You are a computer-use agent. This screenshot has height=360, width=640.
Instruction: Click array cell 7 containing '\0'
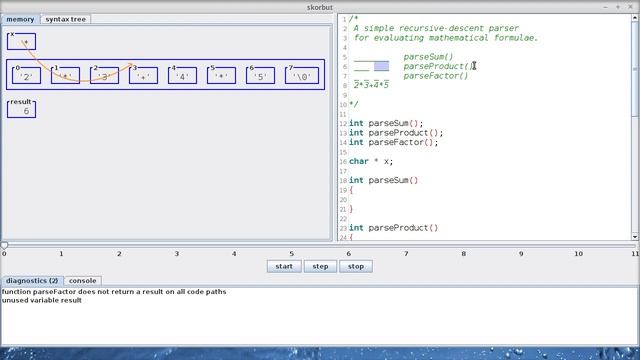coord(302,76)
